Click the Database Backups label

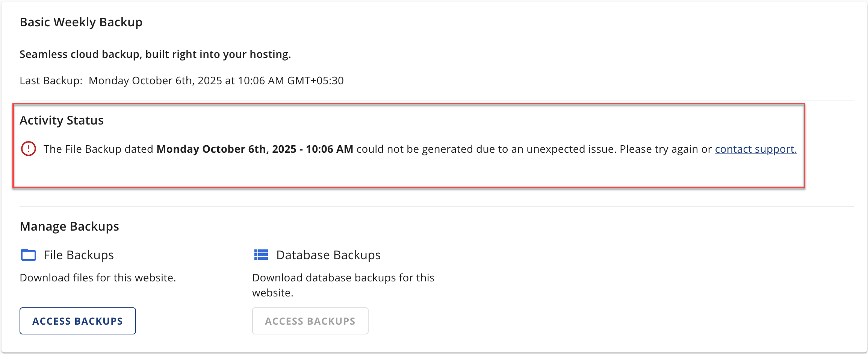(328, 255)
